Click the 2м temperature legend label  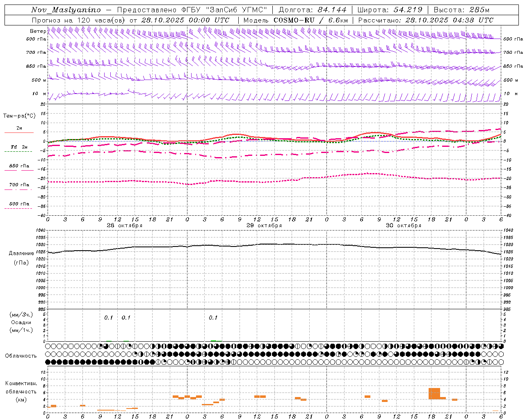[19, 128]
